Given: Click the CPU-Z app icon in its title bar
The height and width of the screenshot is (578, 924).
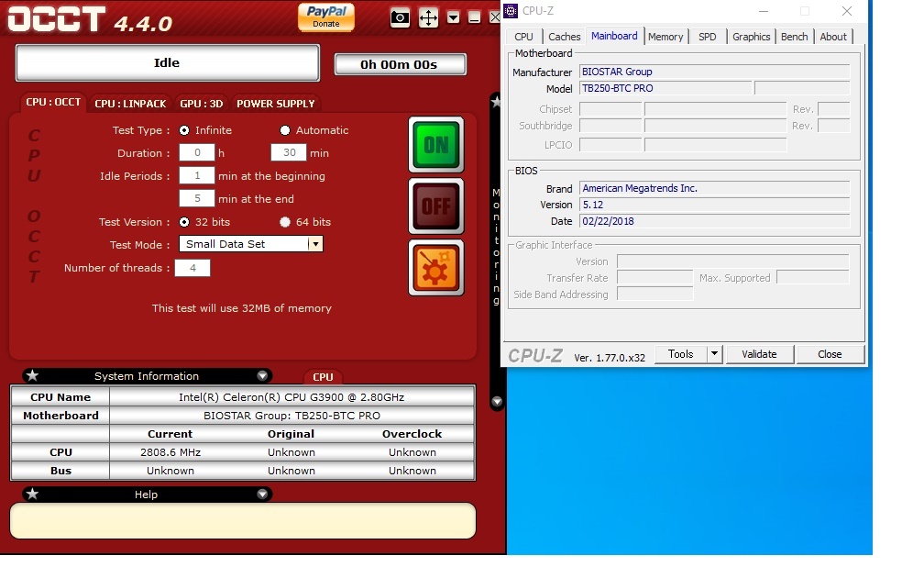Looking at the screenshot, I should point(511,11).
